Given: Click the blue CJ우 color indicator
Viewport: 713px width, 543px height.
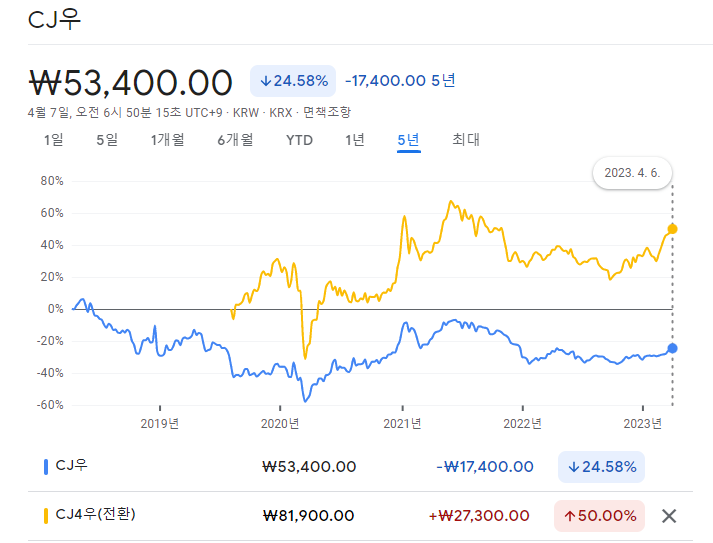Looking at the screenshot, I should (45, 467).
